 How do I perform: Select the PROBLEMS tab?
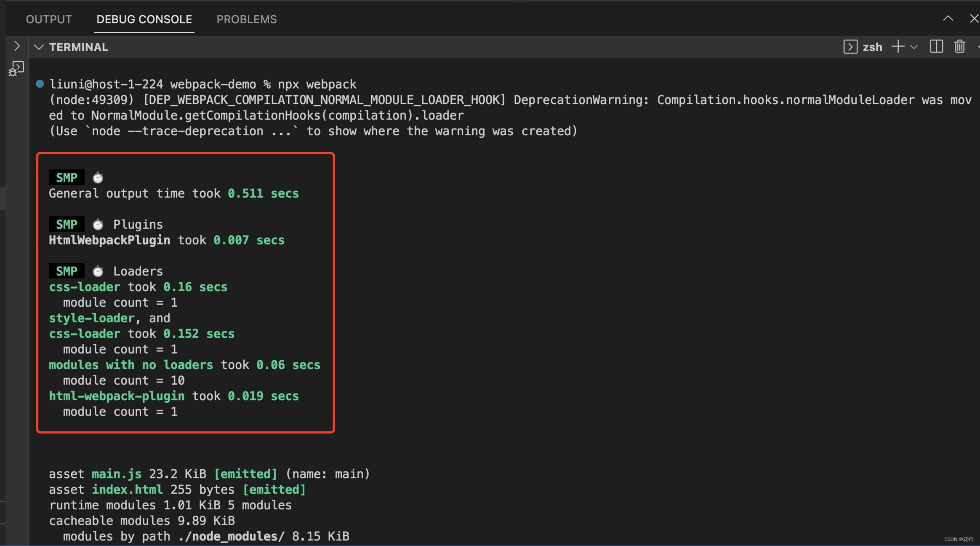point(247,19)
